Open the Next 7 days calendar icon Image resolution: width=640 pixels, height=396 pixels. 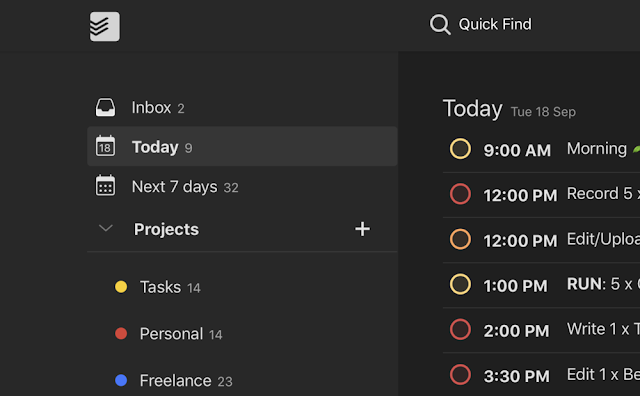click(x=105, y=185)
